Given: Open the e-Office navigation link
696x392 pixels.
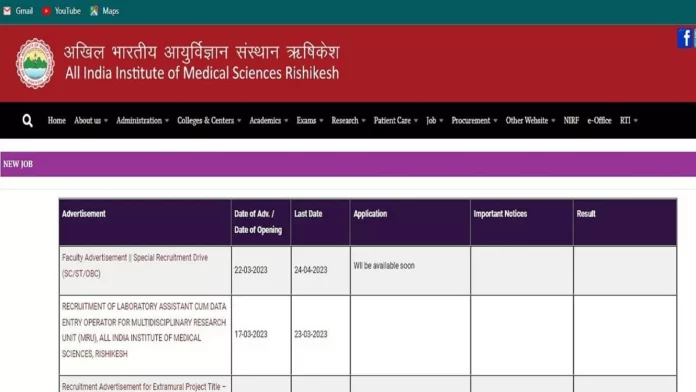Looking at the screenshot, I should click(599, 120).
